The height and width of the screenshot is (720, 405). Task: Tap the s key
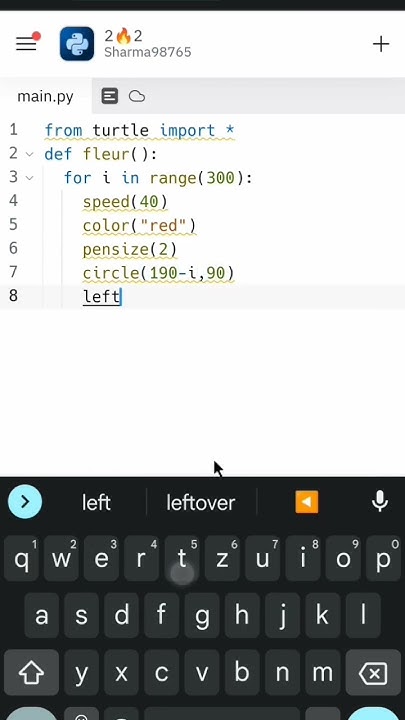click(81, 616)
